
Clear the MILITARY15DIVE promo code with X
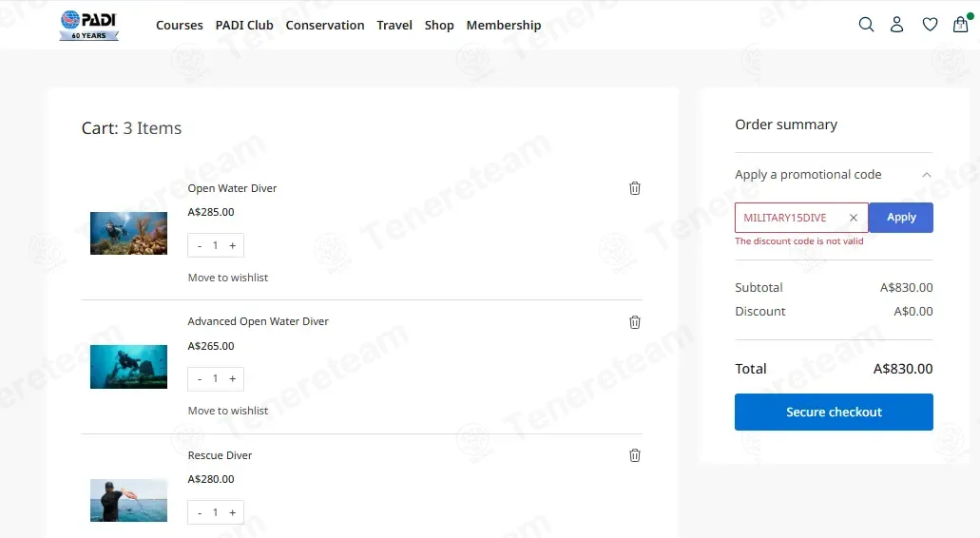pos(854,218)
